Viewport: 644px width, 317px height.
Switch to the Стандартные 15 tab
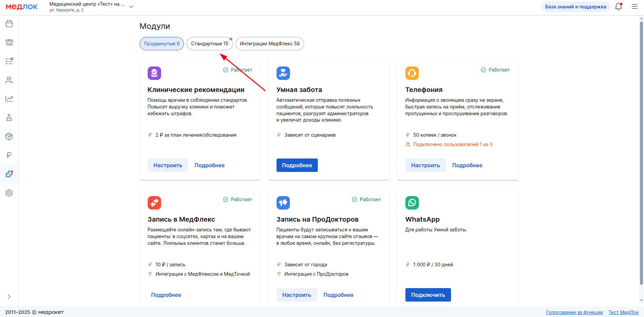point(210,44)
